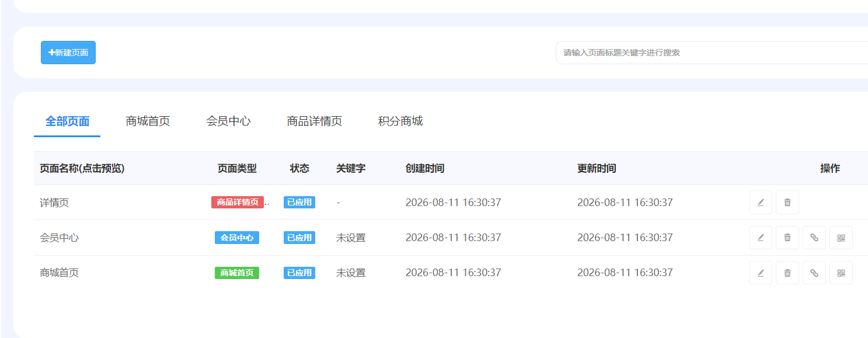Viewport: 868px width, 338px height.
Task: Preview the 商城首页 page name in table
Action: tap(59, 273)
